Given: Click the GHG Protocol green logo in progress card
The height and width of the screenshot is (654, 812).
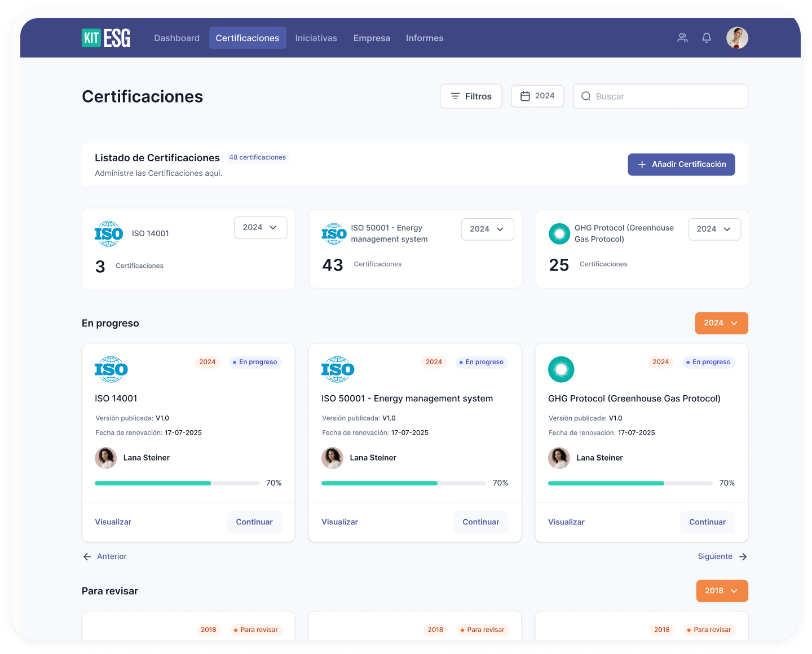Looking at the screenshot, I should coord(561,369).
